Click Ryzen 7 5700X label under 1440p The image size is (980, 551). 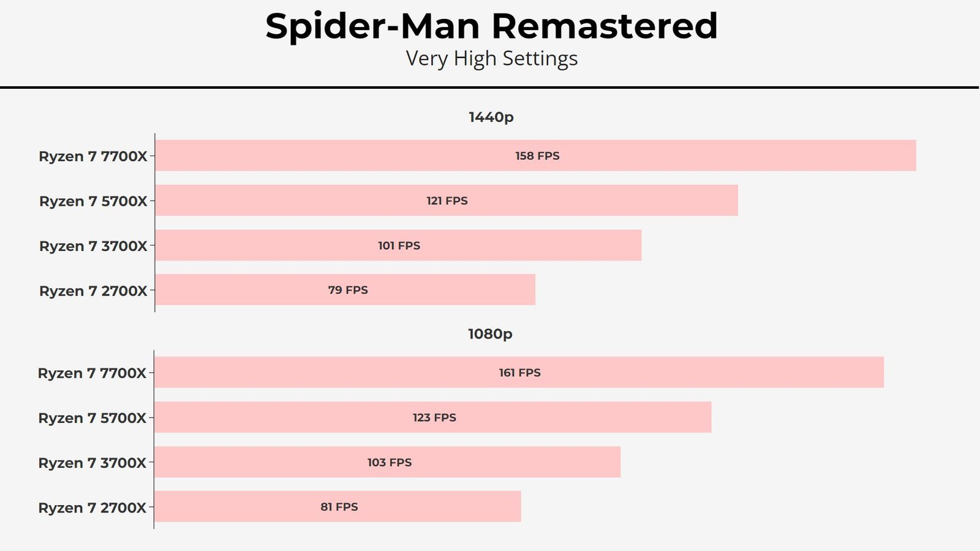click(93, 201)
